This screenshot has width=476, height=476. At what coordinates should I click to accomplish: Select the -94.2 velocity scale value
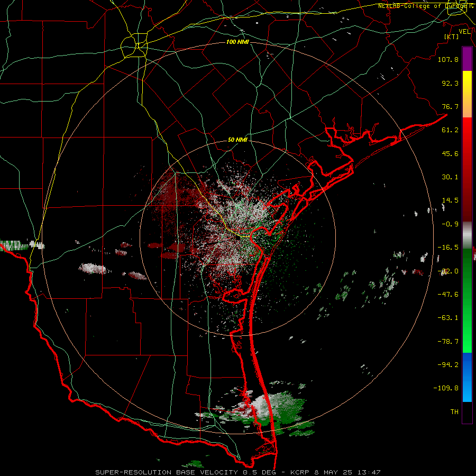[x=448, y=365]
